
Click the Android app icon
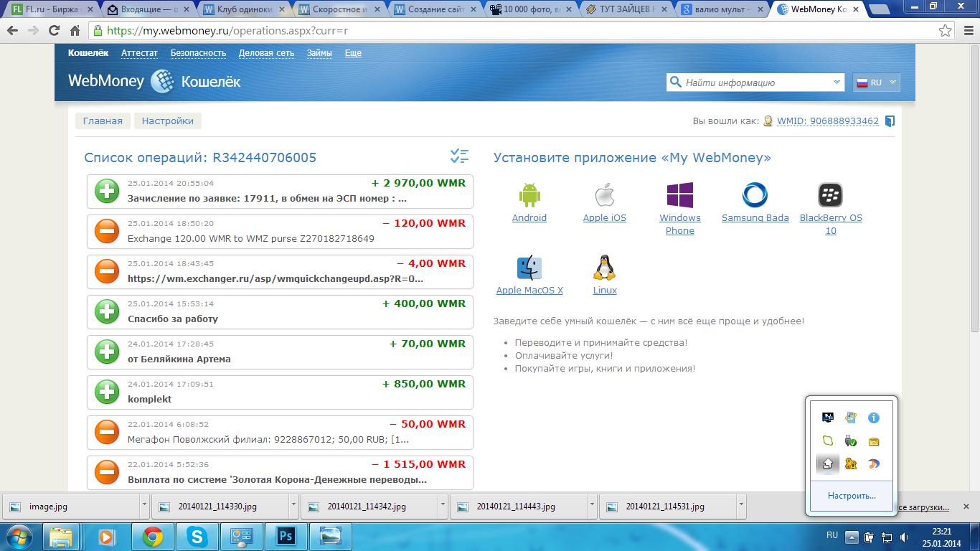click(x=529, y=195)
